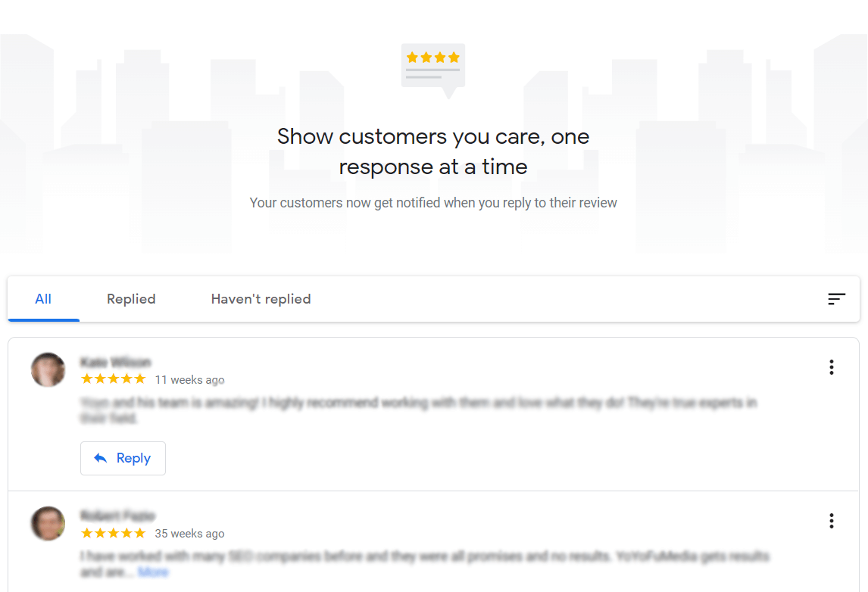The width and height of the screenshot is (868, 592).
Task: Open the sort reviews icon
Action: pyautogui.click(x=835, y=299)
